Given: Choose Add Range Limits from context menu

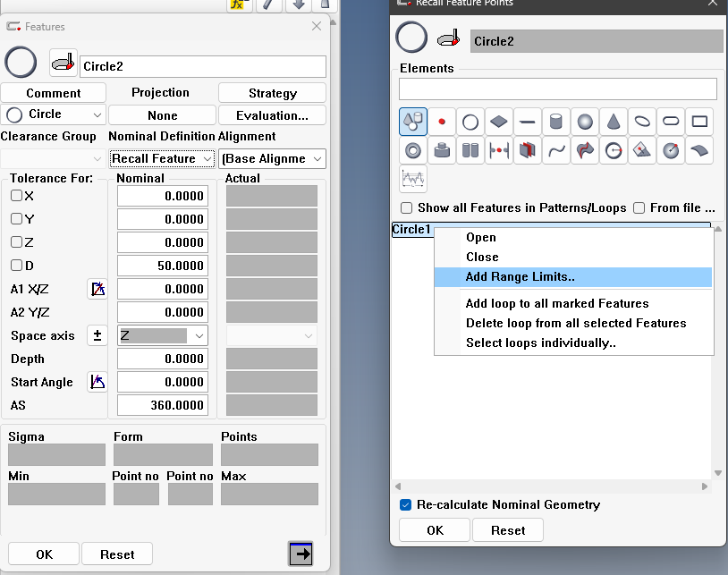Looking at the screenshot, I should 520,277.
